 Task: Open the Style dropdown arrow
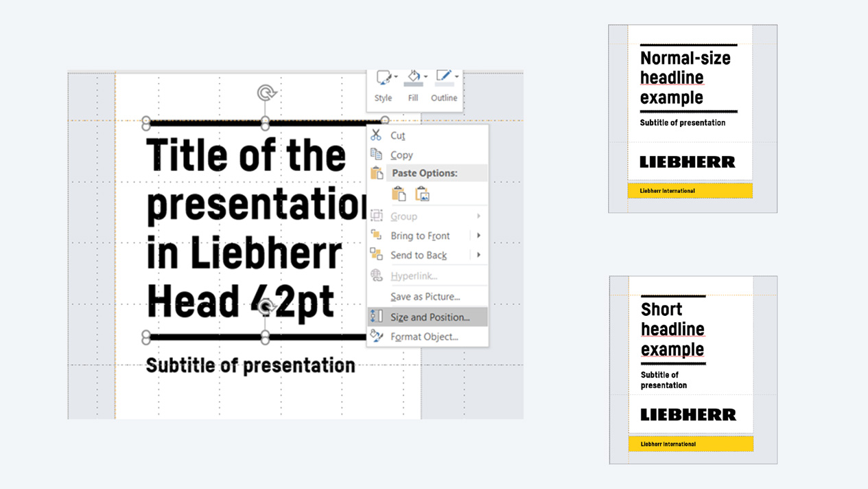point(396,77)
